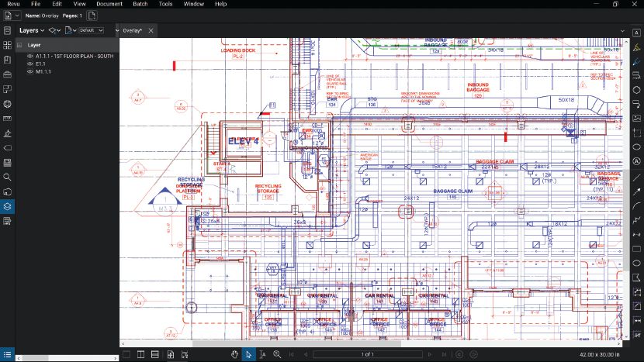Screen dimensions: 644x362
Task: Open the Measurements ruler panel icon
Action: point(7,119)
